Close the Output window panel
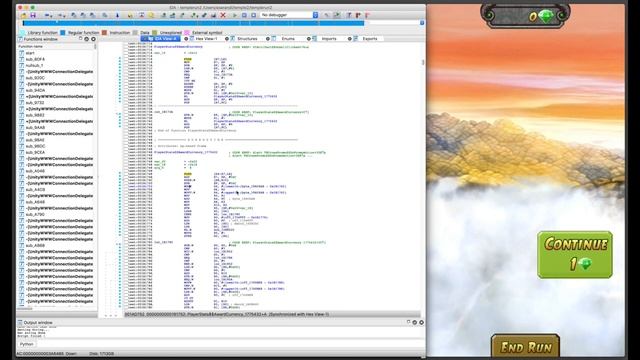The image size is (640, 360). click(x=422, y=322)
